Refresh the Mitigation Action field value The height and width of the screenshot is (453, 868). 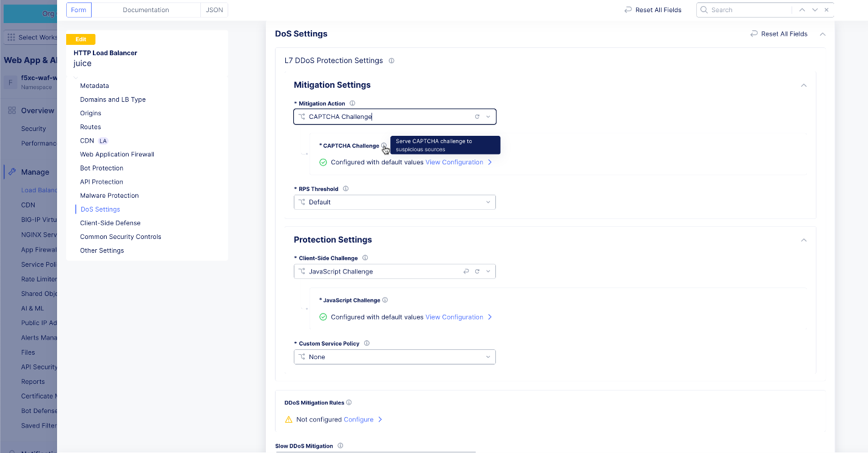click(x=477, y=116)
